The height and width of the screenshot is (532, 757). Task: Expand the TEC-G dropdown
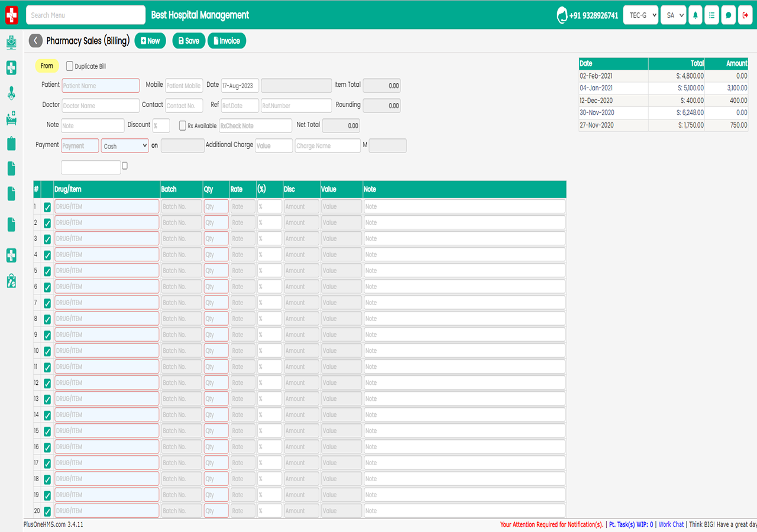[x=640, y=15]
